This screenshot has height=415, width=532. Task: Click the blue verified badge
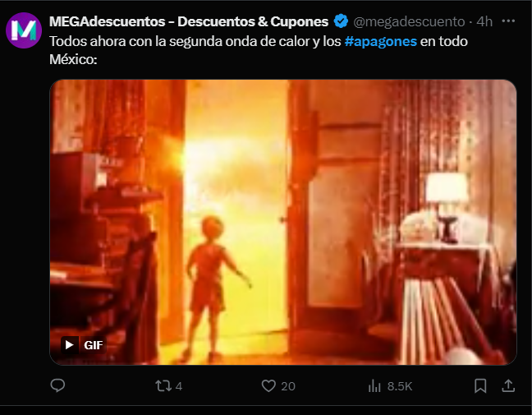click(x=341, y=21)
